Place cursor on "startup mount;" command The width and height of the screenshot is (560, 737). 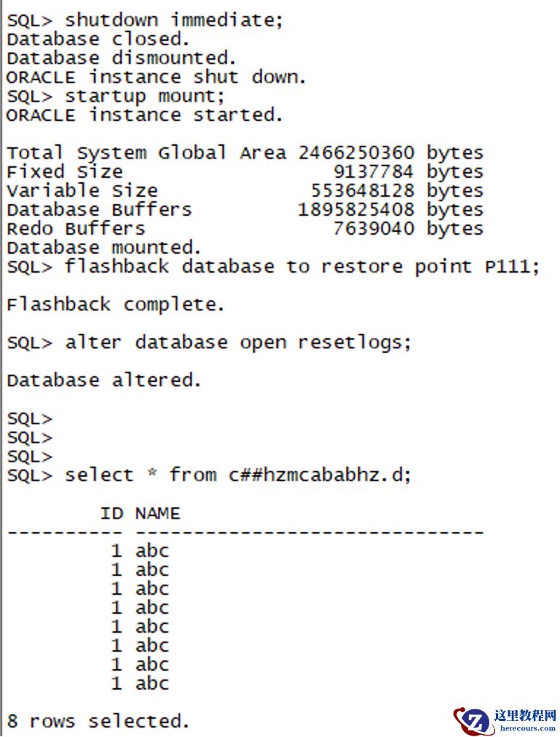click(145, 96)
